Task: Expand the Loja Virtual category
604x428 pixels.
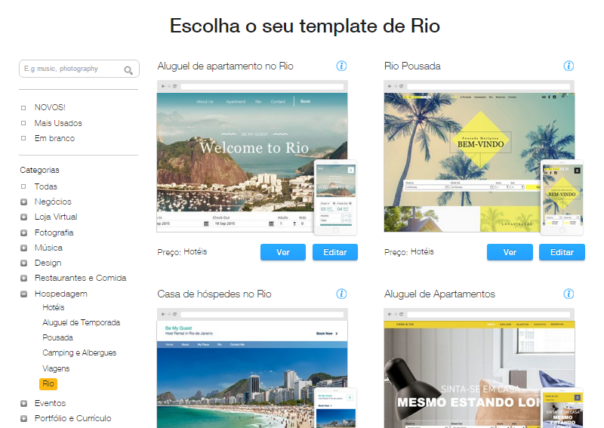Action: click(24, 217)
